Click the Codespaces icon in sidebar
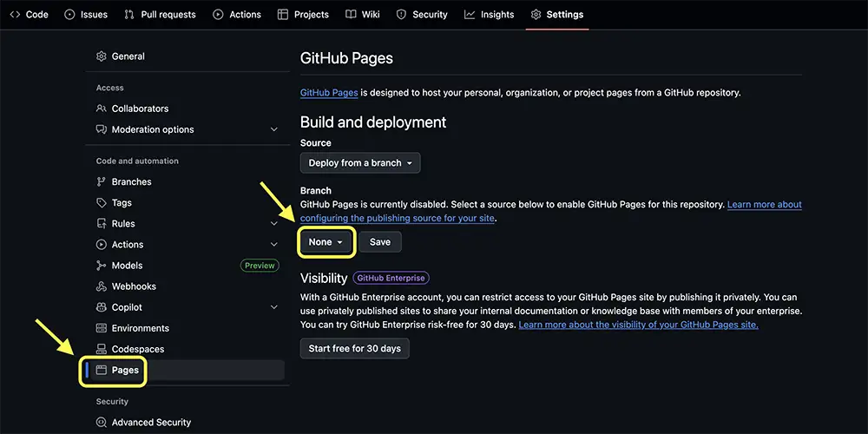The image size is (868, 434). [102, 349]
